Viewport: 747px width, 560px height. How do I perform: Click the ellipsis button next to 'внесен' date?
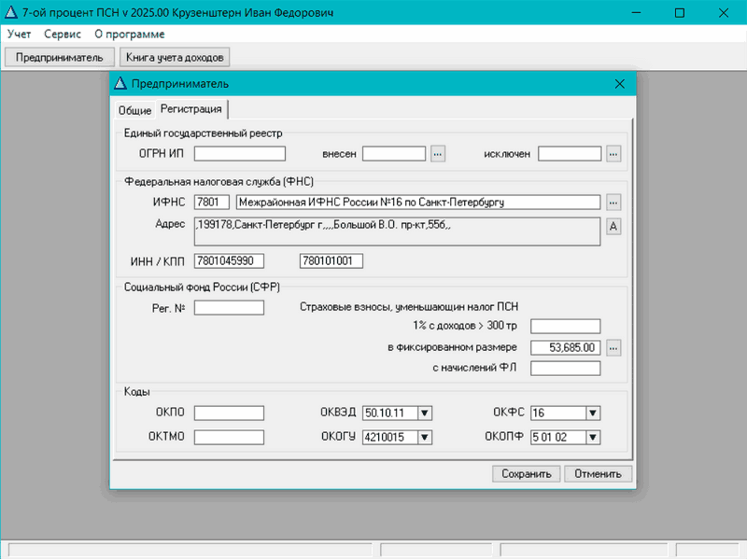[438, 153]
